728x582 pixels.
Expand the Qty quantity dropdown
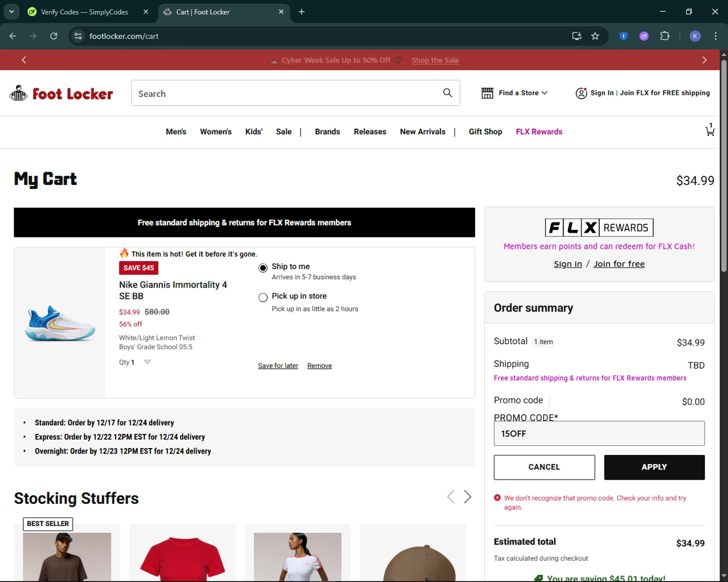(x=148, y=362)
